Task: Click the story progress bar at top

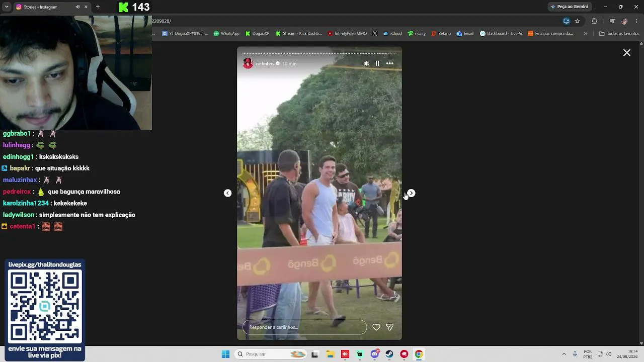Action: coord(319,53)
